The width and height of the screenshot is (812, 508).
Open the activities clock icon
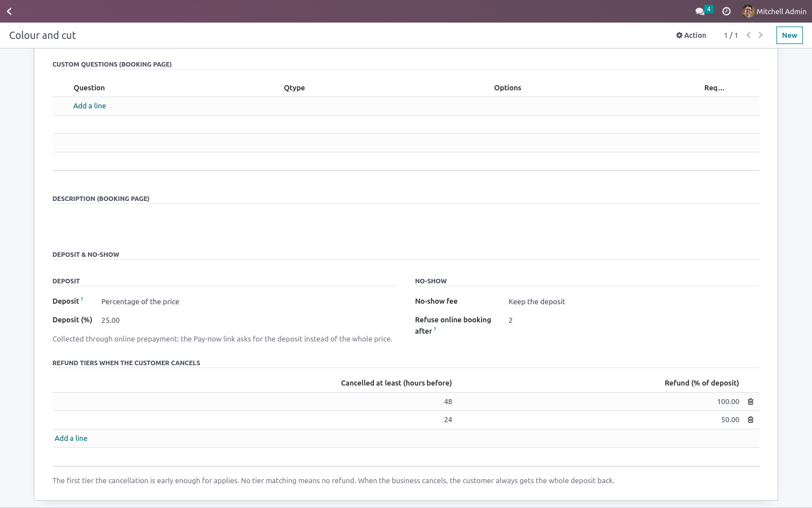point(726,11)
